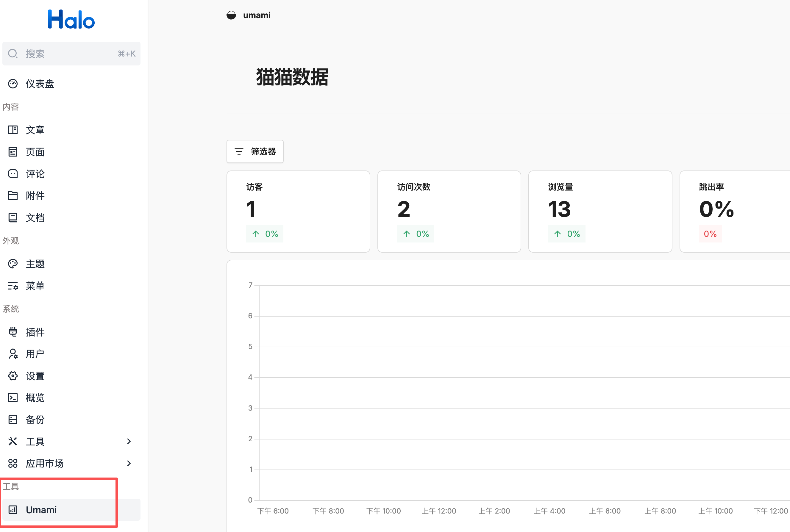Click the settings gear icon
The width and height of the screenshot is (790, 532).
13,376
